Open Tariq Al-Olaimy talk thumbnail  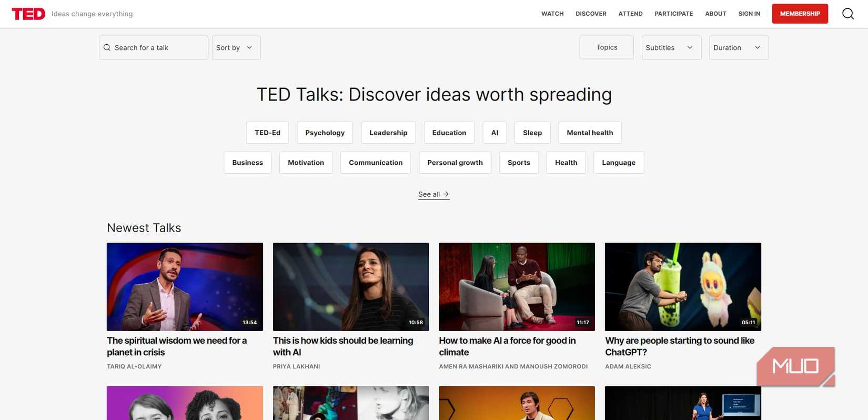coord(185,287)
